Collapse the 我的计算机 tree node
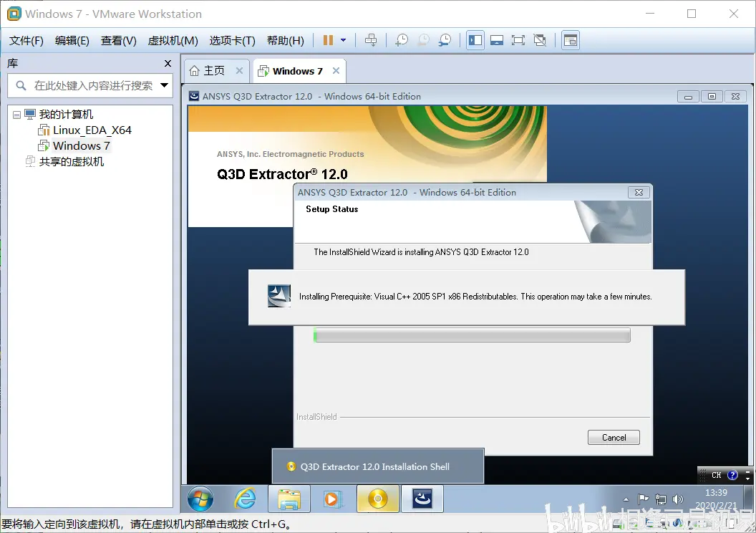This screenshot has height=533, width=756. pyautogui.click(x=17, y=115)
